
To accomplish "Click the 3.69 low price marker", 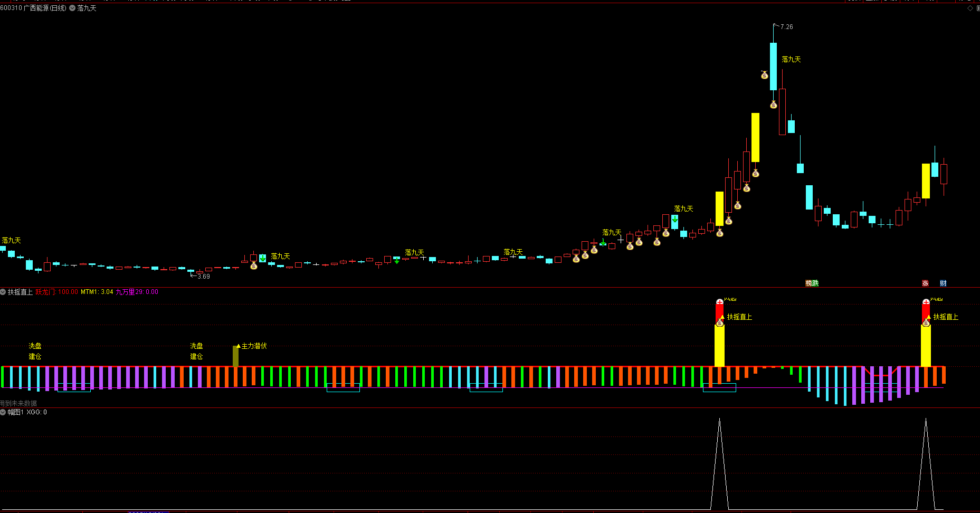I will click(x=203, y=276).
